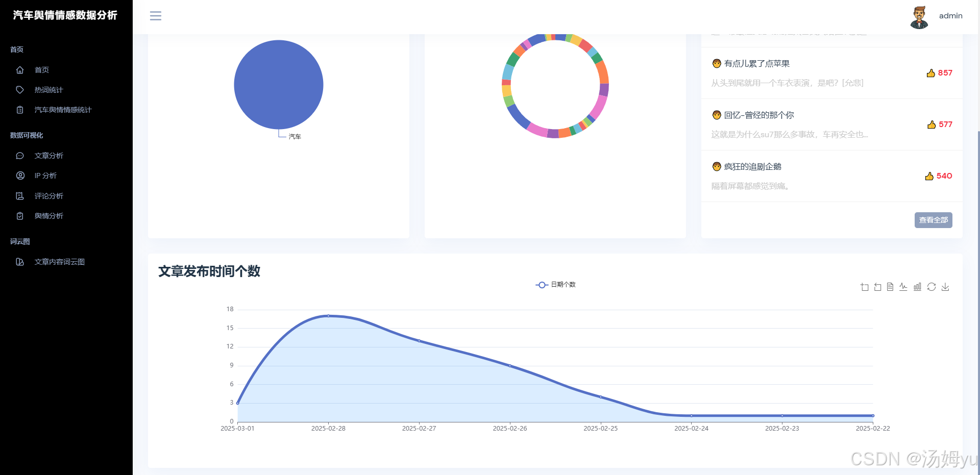
Task: Navigate to IP 分析
Action: tap(45, 176)
